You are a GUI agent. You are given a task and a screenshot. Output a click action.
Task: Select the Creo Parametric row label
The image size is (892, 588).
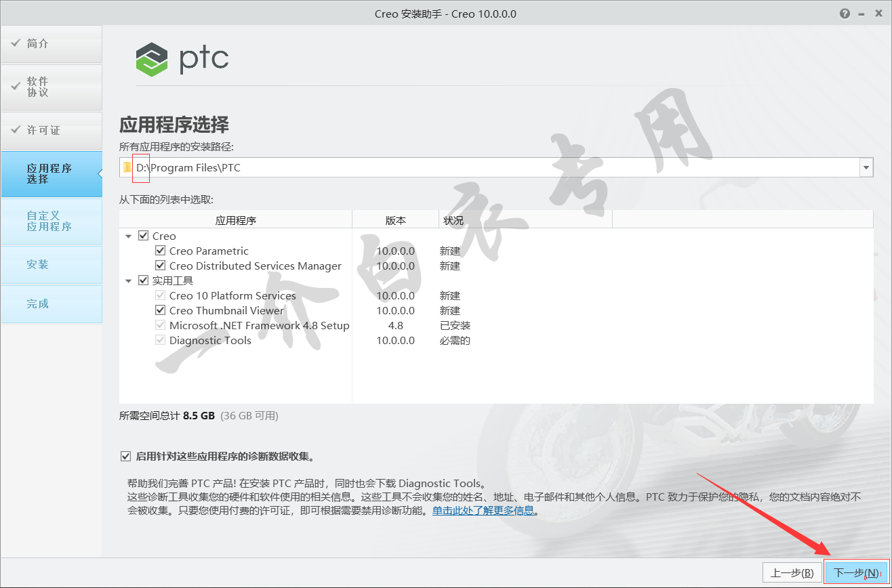click(x=209, y=251)
